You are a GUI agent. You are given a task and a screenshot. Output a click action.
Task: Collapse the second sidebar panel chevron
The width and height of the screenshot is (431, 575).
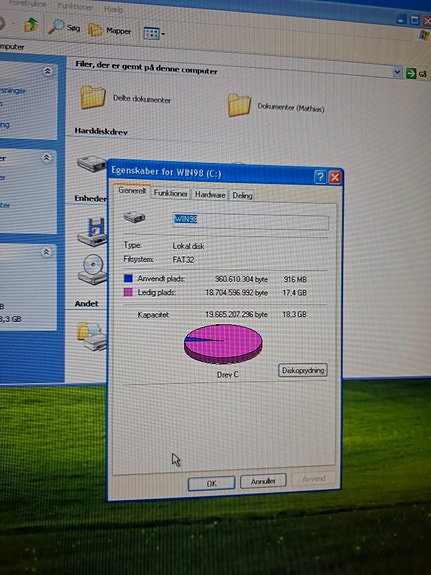pos(47,158)
